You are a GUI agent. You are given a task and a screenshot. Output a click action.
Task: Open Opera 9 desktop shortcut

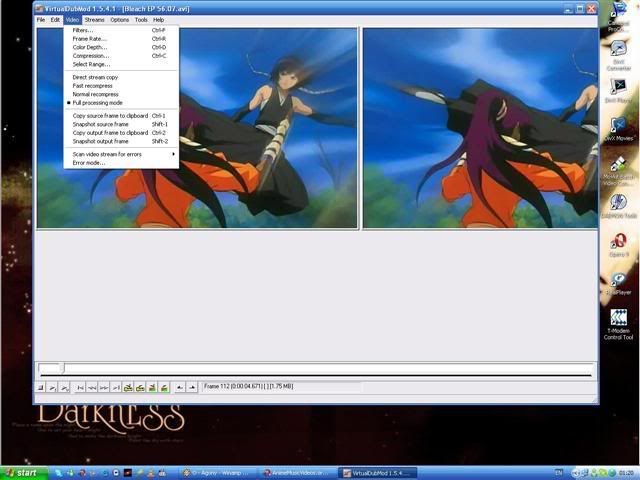point(618,245)
